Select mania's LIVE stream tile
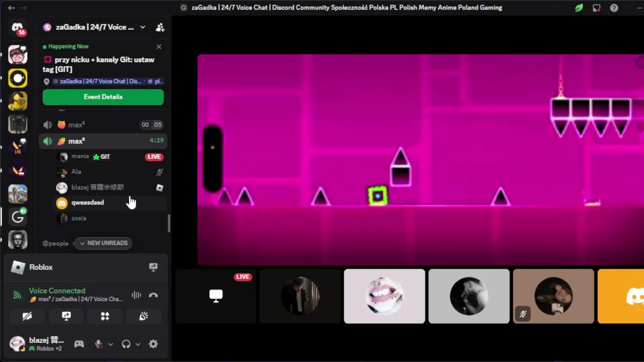644x362 pixels. 215,296
